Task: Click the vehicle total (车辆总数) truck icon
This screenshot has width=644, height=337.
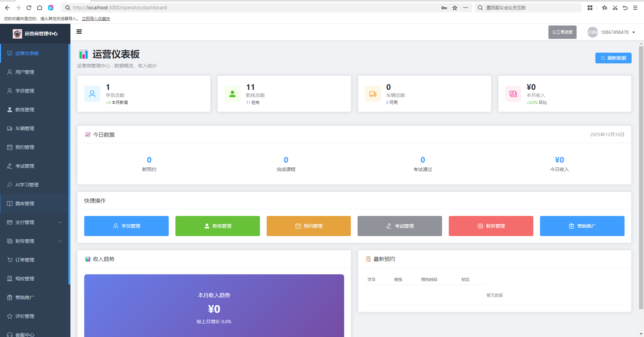Action: tap(373, 94)
